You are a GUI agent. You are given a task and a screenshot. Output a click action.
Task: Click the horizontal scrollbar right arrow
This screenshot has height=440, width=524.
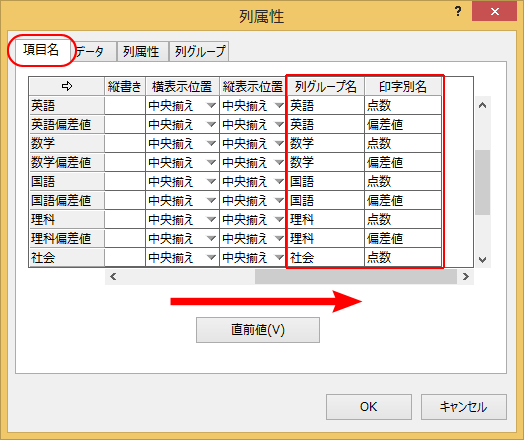click(x=466, y=277)
